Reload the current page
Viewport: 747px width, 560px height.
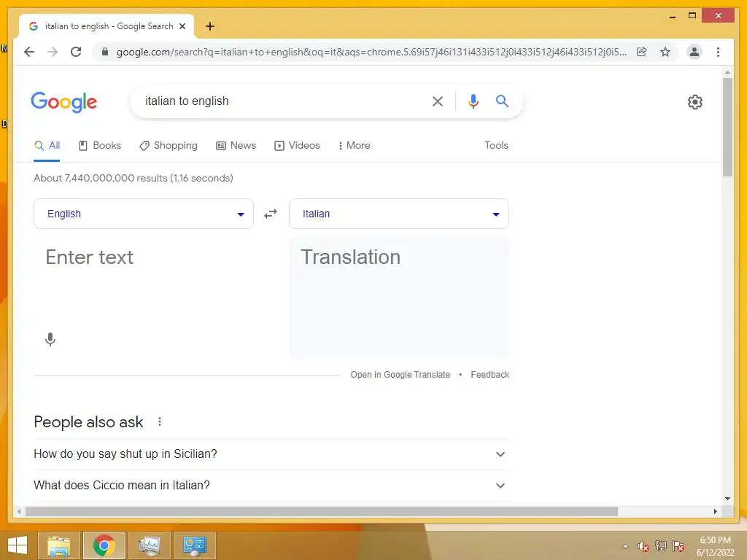tap(76, 52)
